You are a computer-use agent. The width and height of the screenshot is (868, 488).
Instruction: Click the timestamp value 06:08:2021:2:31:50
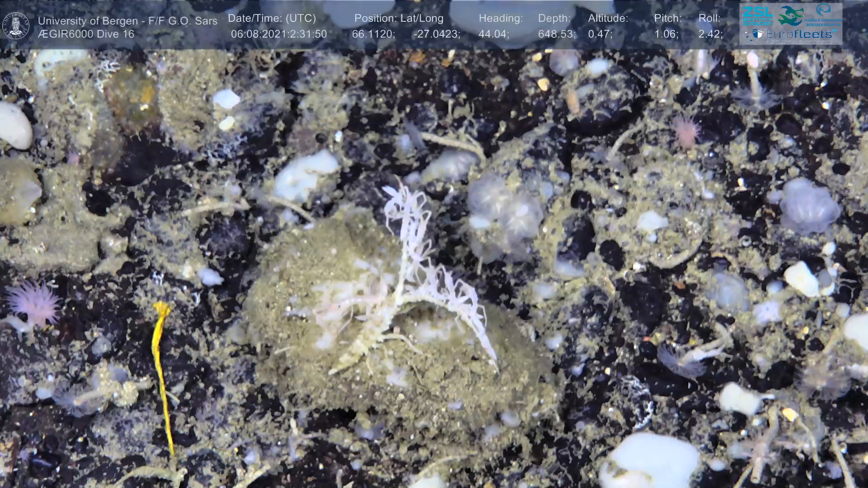tap(278, 34)
